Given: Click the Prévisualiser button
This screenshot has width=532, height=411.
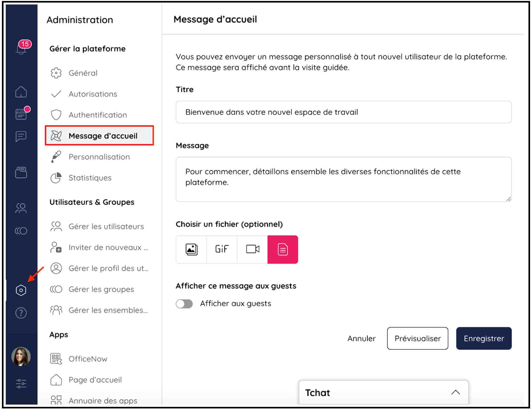Looking at the screenshot, I should click(x=418, y=338).
